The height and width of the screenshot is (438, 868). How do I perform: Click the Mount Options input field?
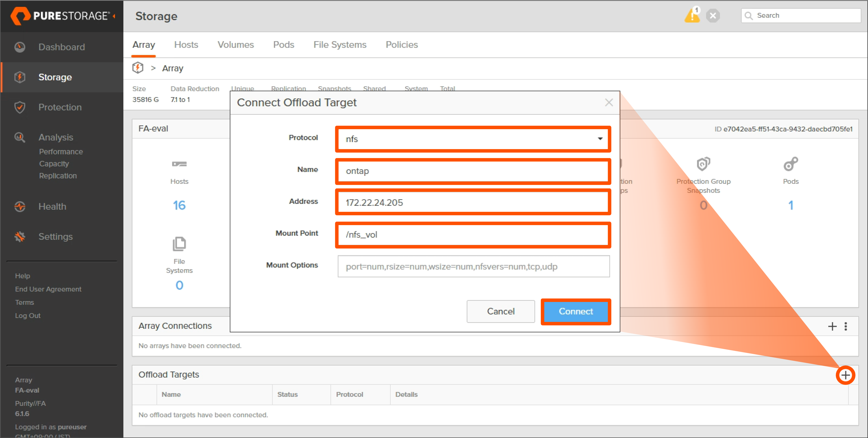click(473, 266)
